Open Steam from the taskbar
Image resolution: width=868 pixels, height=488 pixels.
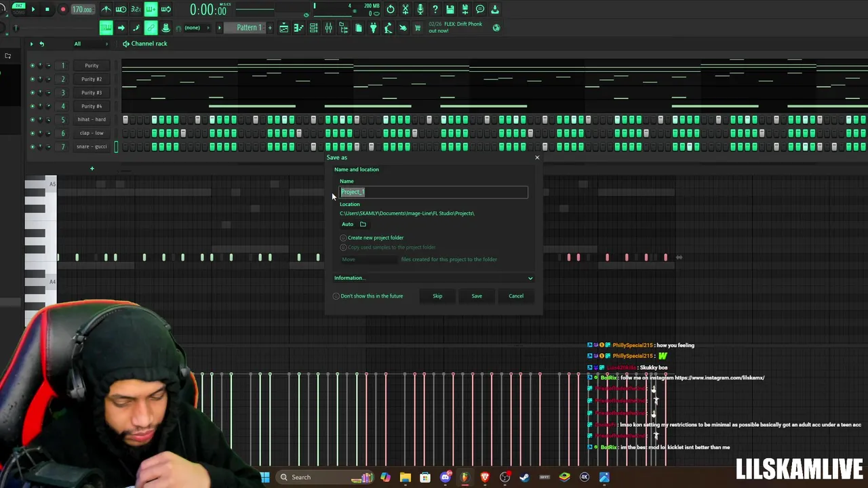coord(524,477)
